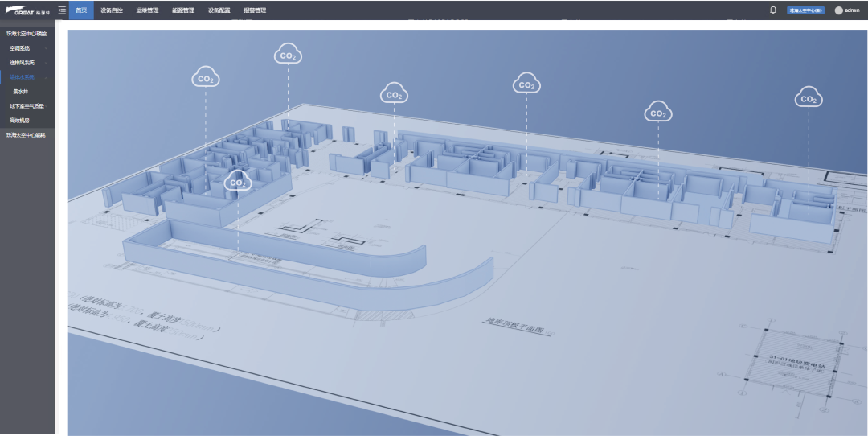Open the 能源管理 menu
Image resolution: width=868 pixels, height=436 pixels.
tap(183, 10)
